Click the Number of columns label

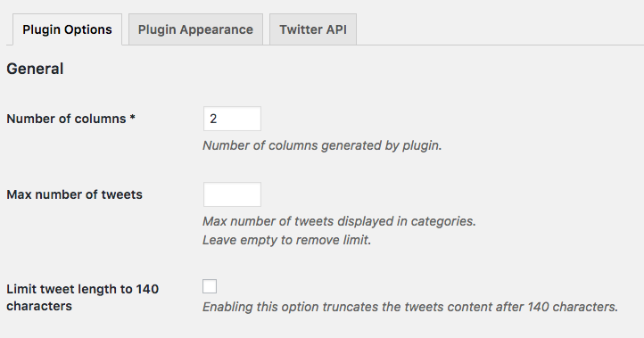coord(66,119)
